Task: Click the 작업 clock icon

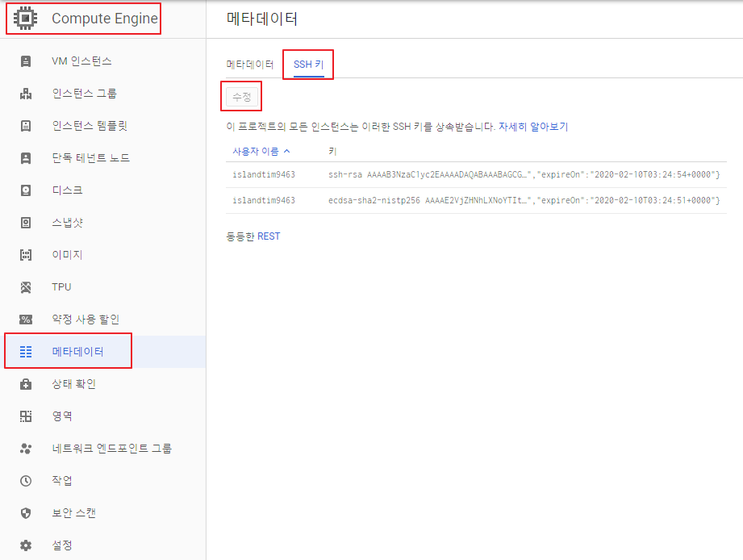Action: point(26,480)
